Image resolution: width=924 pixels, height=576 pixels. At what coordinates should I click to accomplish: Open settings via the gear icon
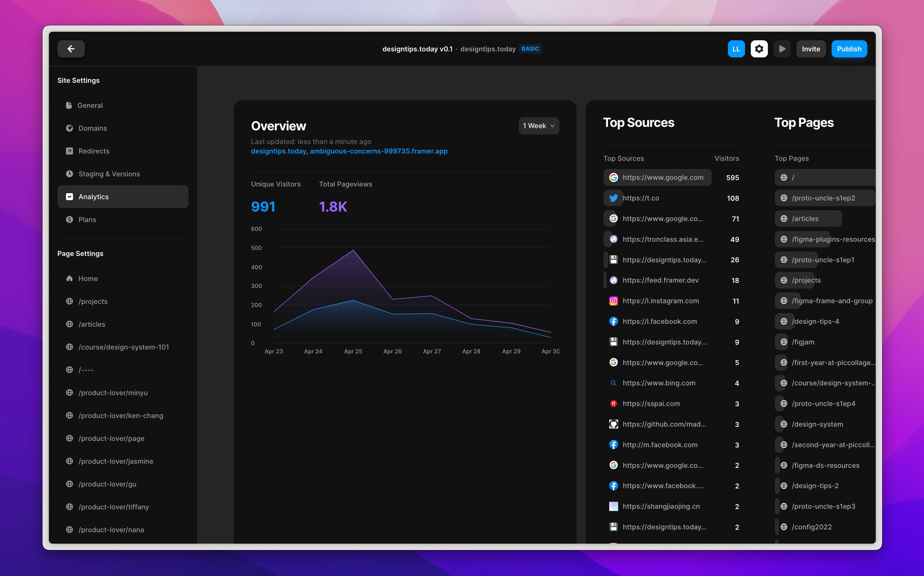(x=759, y=49)
